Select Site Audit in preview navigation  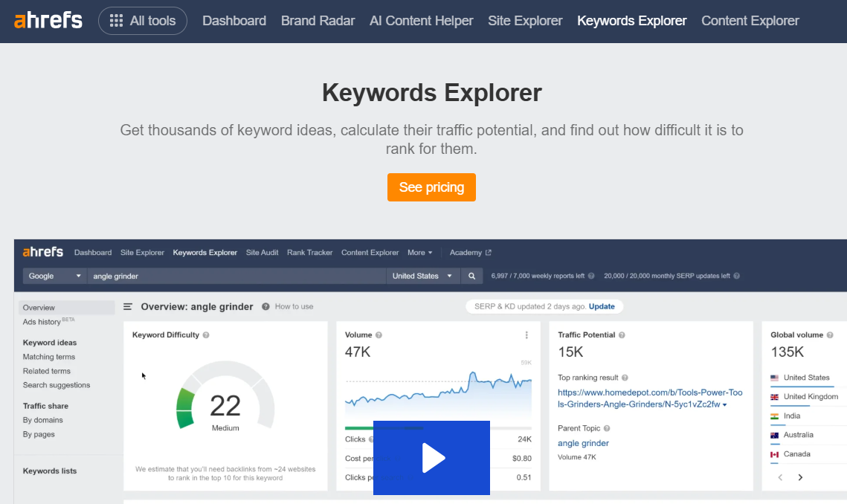(262, 252)
